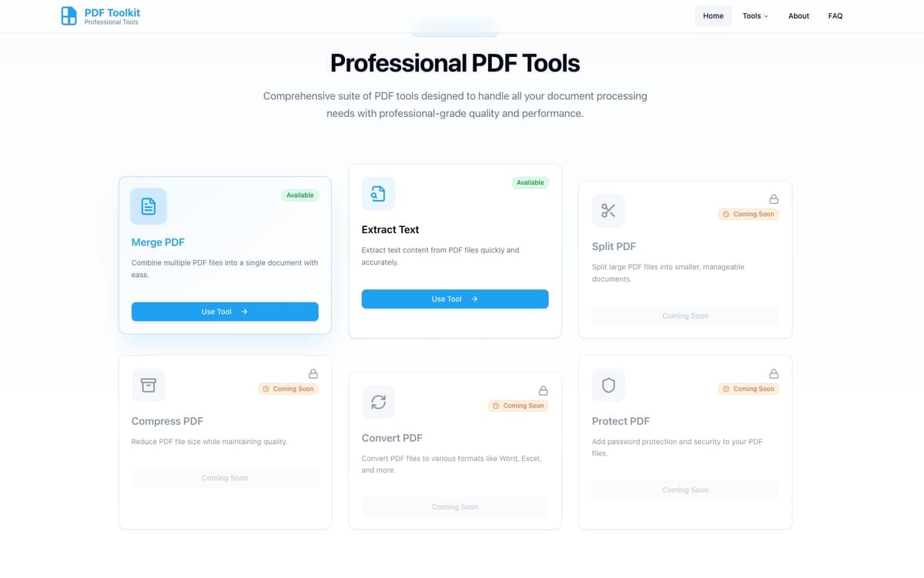Click the "Extract text content from PDF" description
The height and width of the screenshot is (578, 924).
pos(440,256)
